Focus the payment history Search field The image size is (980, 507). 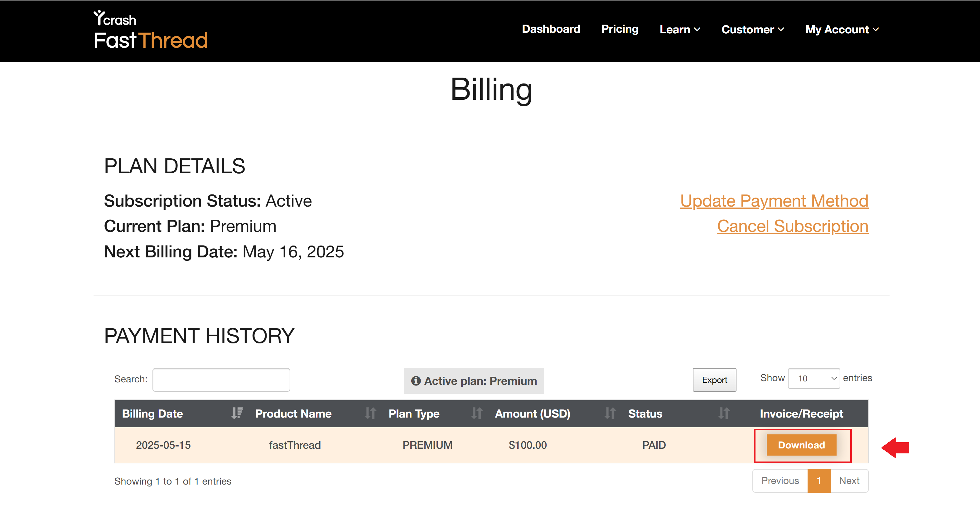click(221, 380)
